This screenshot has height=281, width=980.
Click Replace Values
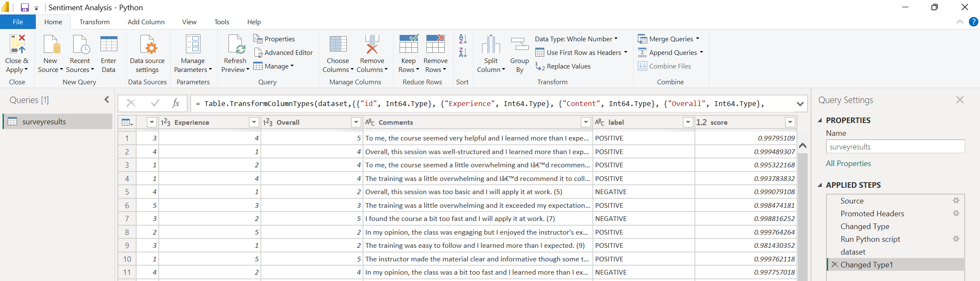563,66
